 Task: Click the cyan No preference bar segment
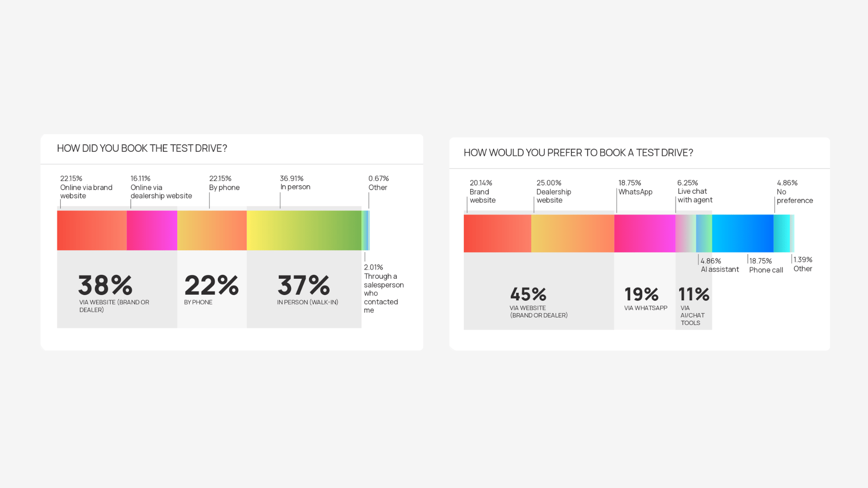[x=782, y=233]
